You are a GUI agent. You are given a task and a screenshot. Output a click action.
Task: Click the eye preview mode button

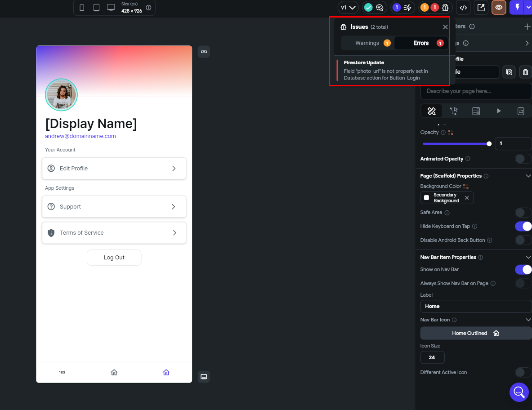(499, 8)
